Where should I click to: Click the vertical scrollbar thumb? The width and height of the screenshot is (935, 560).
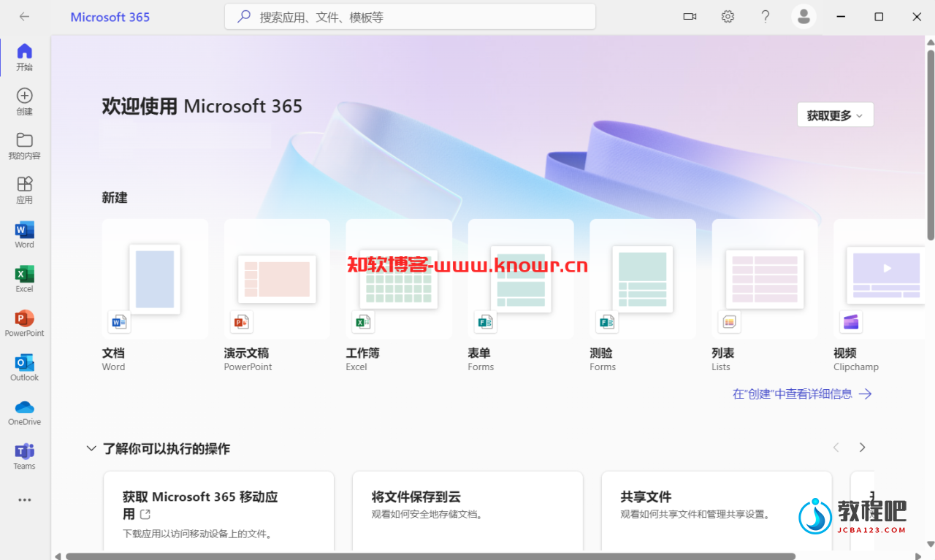[930, 145]
